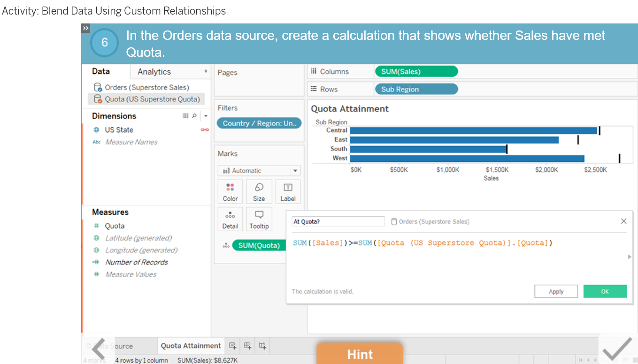Select the South bar in the chart
638x364 pixels.
[428, 149]
